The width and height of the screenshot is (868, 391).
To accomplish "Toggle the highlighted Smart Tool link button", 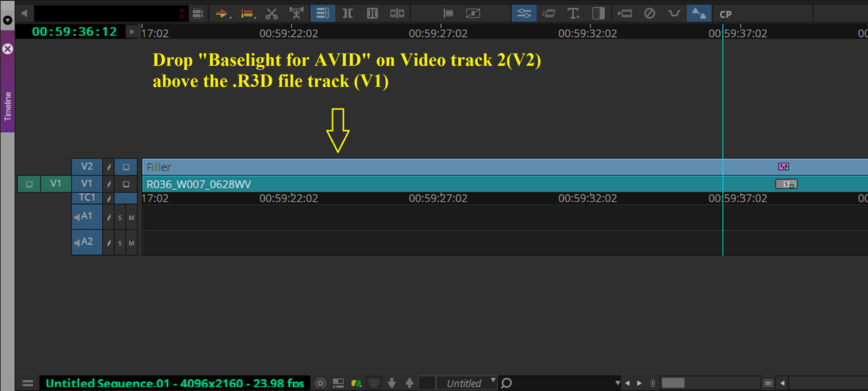I will click(x=321, y=13).
